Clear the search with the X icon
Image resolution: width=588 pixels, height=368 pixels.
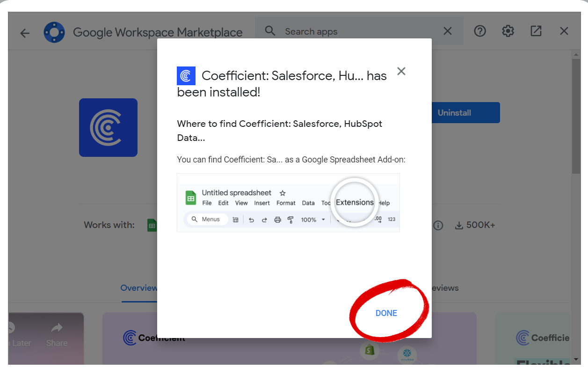pos(448,31)
